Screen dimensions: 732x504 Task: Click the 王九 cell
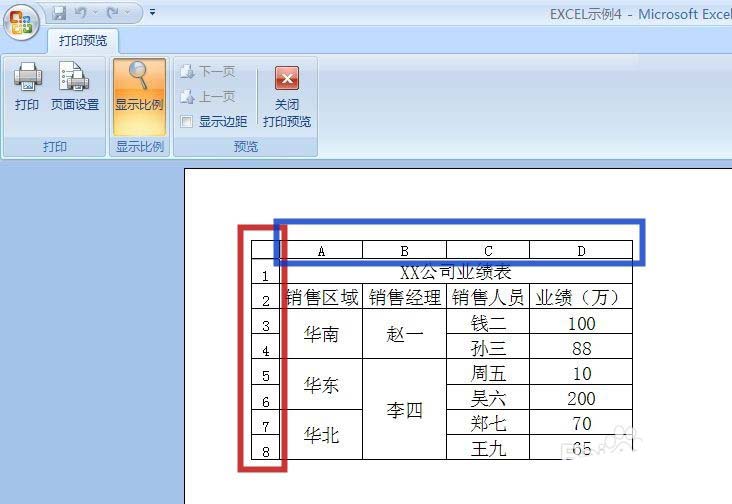(488, 448)
